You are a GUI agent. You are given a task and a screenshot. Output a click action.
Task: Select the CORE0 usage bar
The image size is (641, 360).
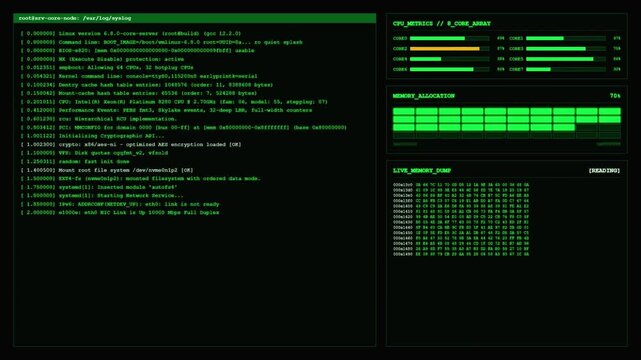449,38
